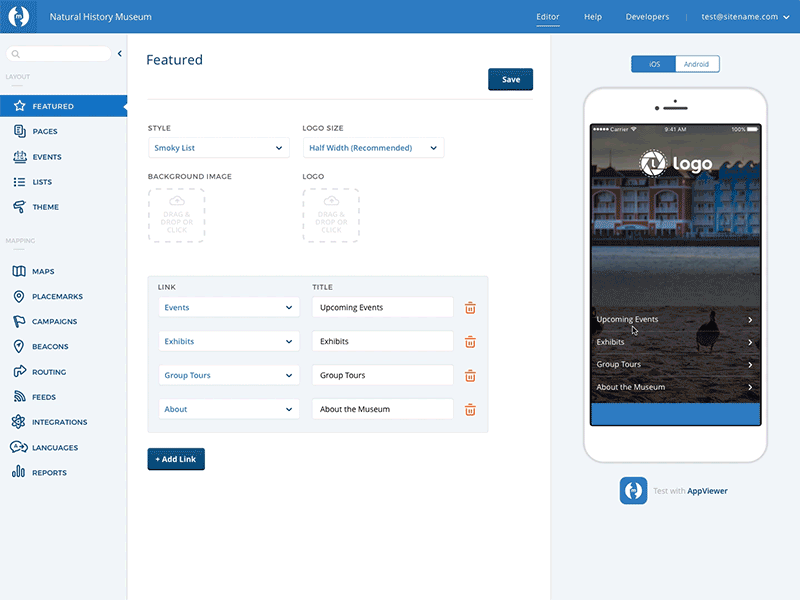Click the Feeds RSS icon
The image size is (800, 600).
[19, 396]
